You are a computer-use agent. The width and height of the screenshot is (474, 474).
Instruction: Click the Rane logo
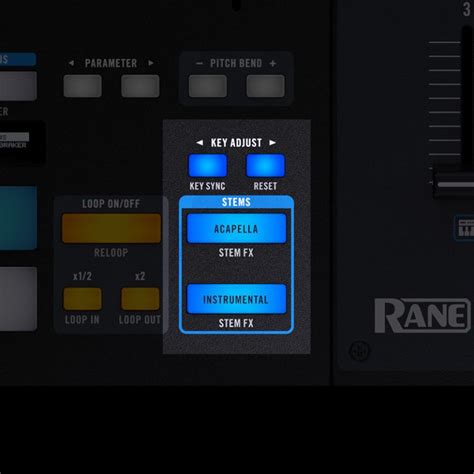[x=423, y=315]
